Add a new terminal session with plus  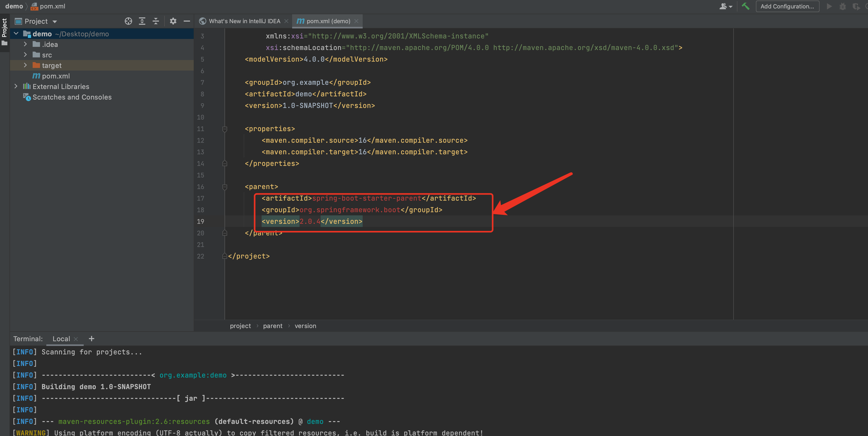pyautogui.click(x=91, y=339)
